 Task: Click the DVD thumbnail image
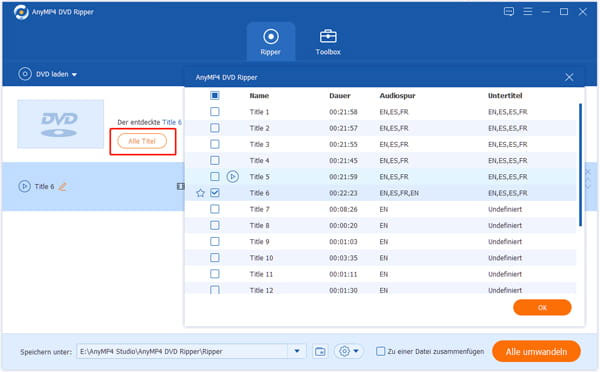(60, 124)
